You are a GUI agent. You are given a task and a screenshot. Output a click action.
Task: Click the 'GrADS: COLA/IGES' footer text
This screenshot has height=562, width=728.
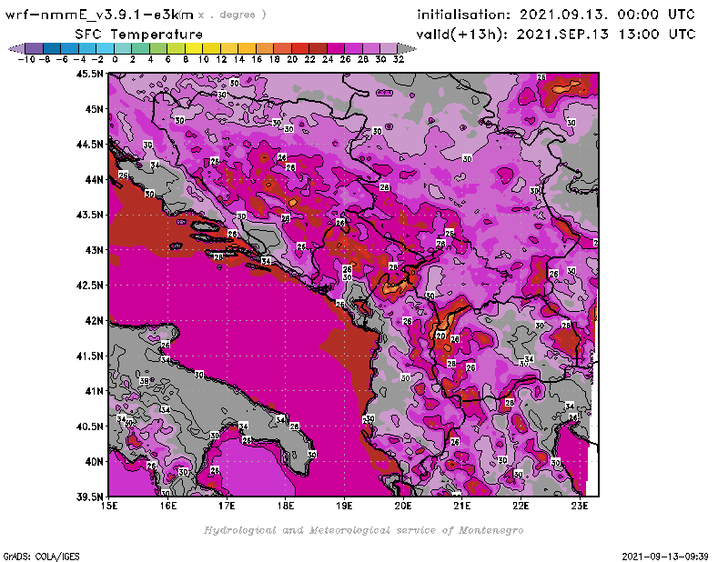(41, 557)
